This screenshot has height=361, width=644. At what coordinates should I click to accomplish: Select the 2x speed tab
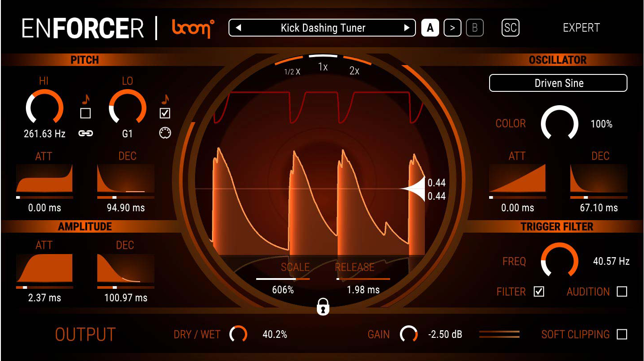pos(354,70)
